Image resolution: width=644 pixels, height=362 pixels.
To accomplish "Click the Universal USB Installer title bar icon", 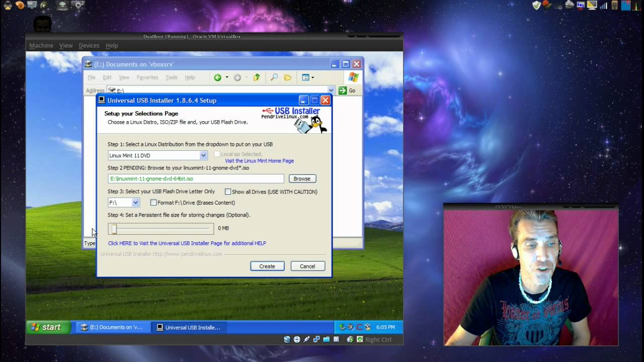I will click(x=102, y=100).
